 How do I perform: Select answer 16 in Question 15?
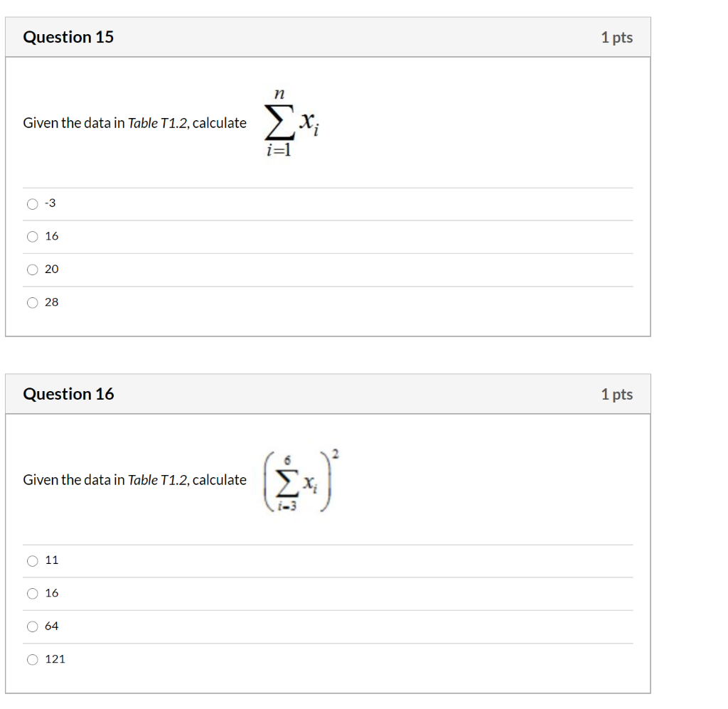click(x=33, y=236)
